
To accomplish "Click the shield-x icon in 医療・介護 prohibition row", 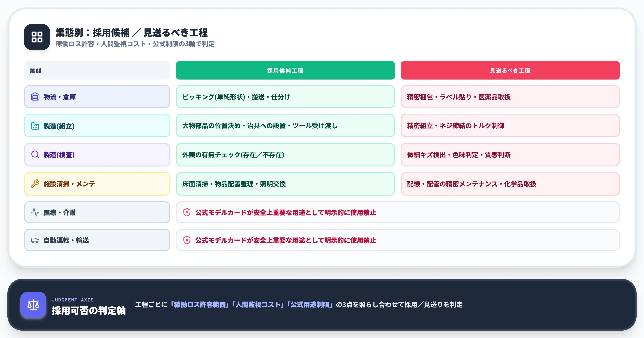I will 187,212.
